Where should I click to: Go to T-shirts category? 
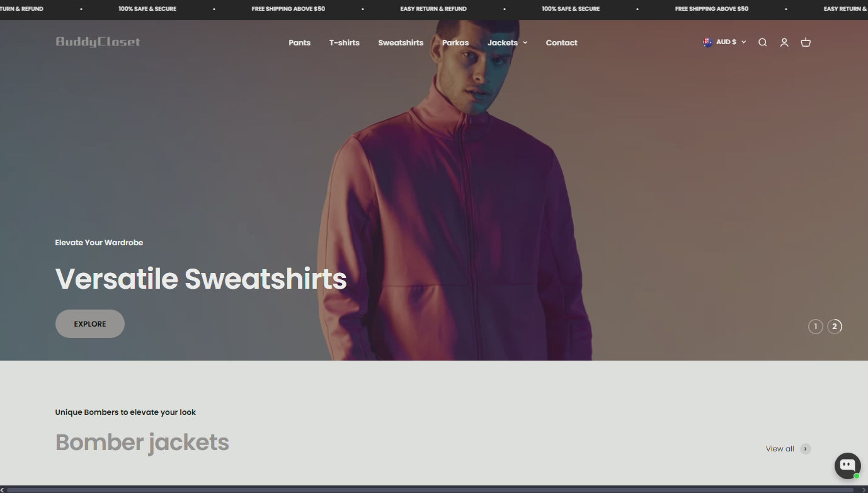coord(344,43)
